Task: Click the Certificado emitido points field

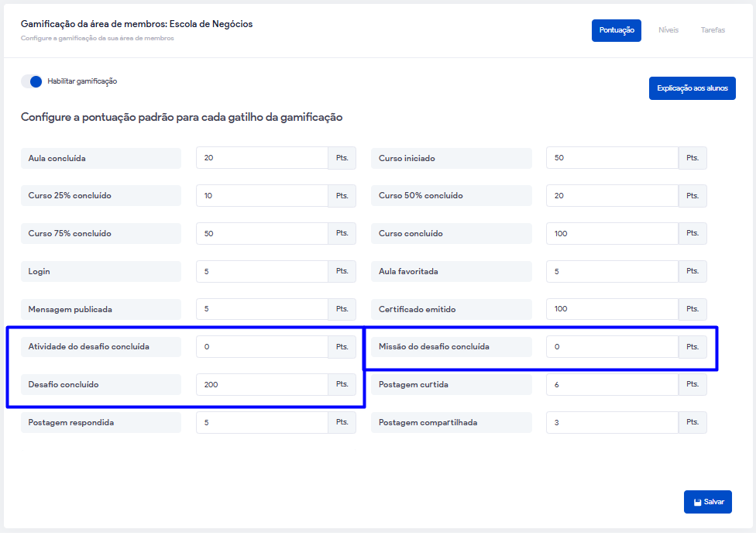Action: click(x=612, y=309)
